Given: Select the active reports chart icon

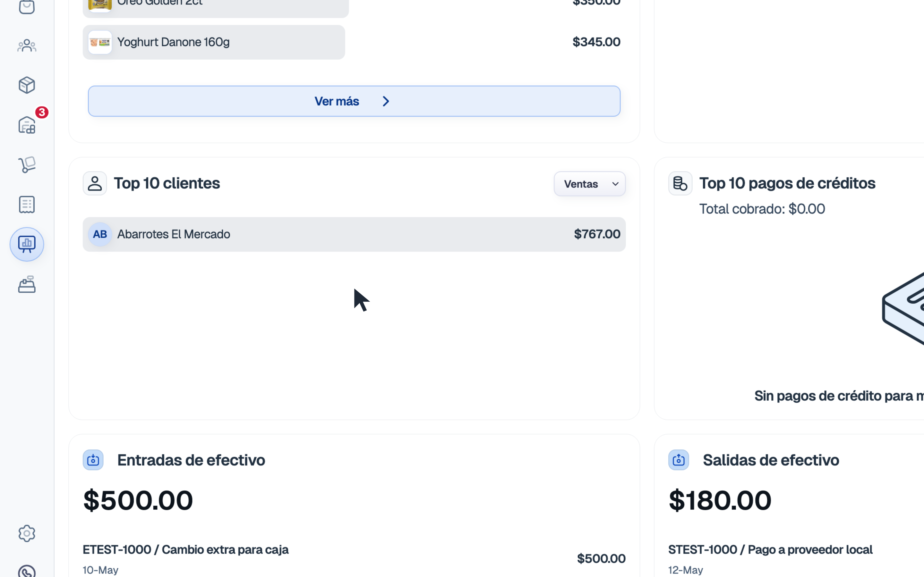Looking at the screenshot, I should pyautogui.click(x=27, y=244).
